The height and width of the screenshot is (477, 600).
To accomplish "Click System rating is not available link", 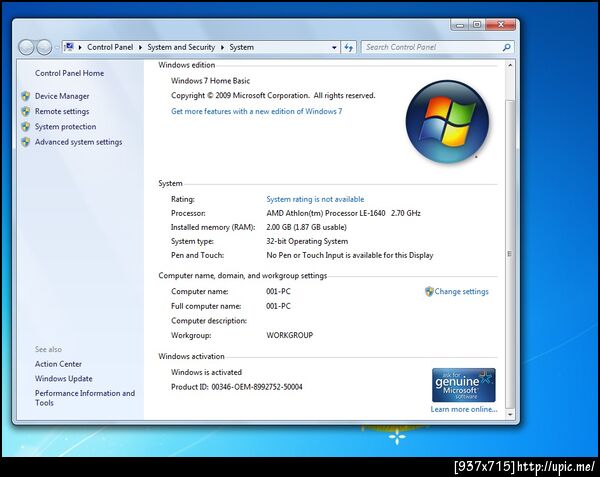I will [315, 199].
